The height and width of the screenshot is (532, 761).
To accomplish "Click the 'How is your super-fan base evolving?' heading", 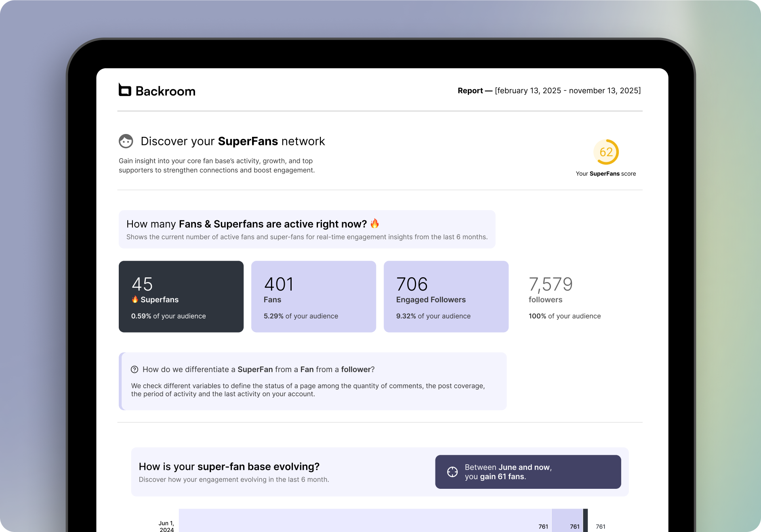I will tap(229, 467).
